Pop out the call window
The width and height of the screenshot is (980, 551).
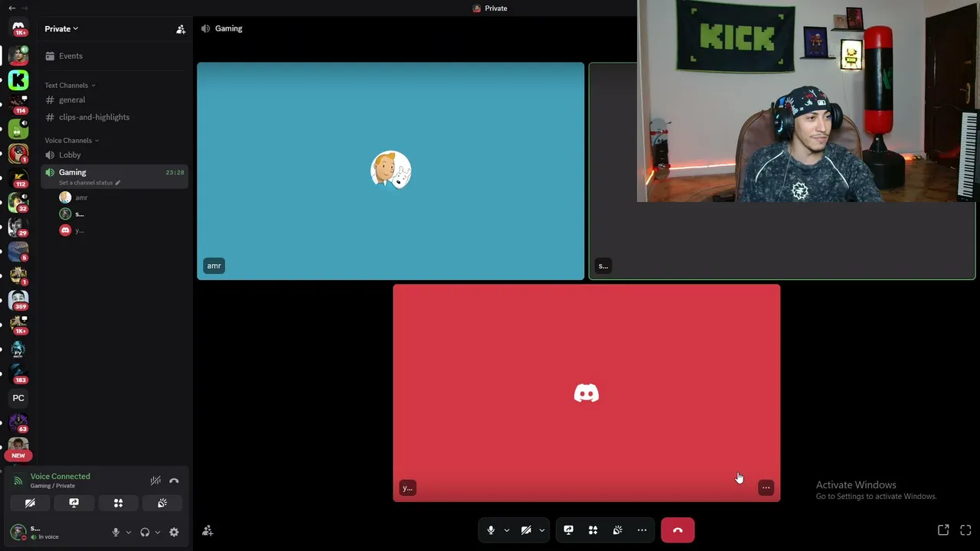tap(943, 530)
